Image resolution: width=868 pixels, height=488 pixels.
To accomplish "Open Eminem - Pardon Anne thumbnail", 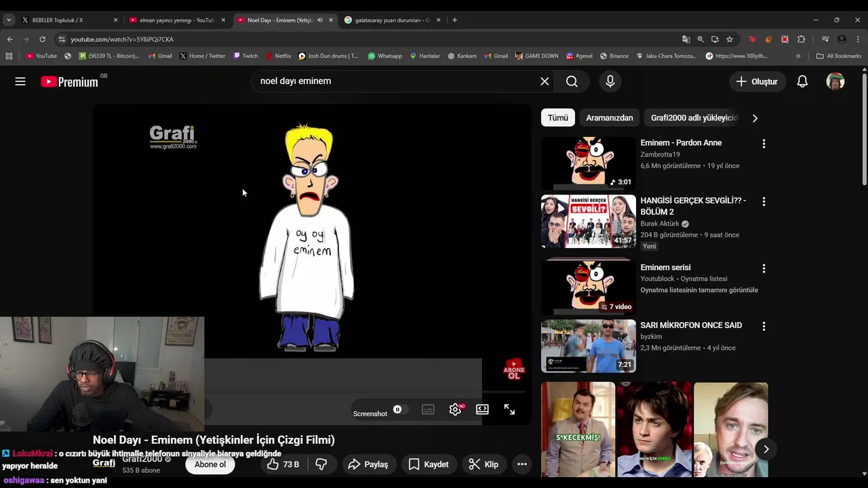I will [x=589, y=163].
